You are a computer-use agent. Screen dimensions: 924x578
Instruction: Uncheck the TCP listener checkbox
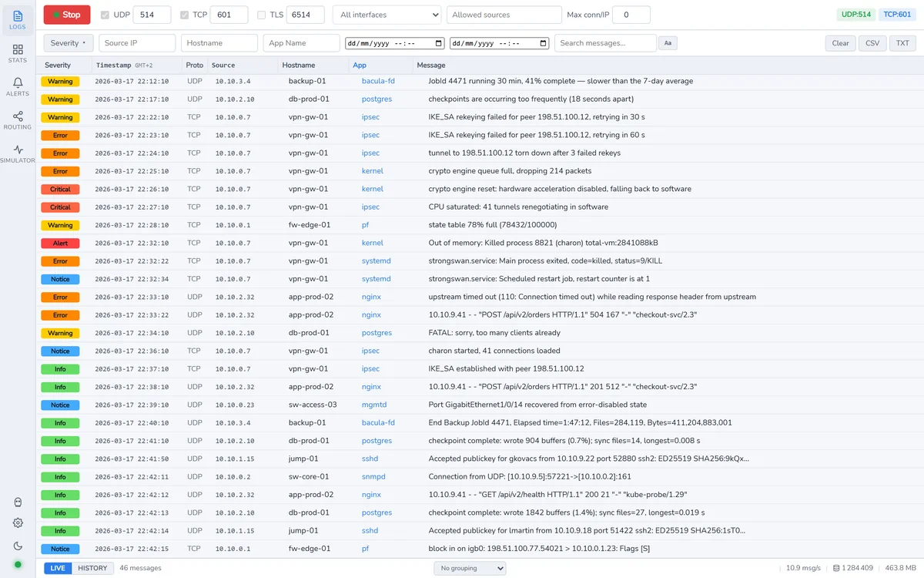(184, 15)
